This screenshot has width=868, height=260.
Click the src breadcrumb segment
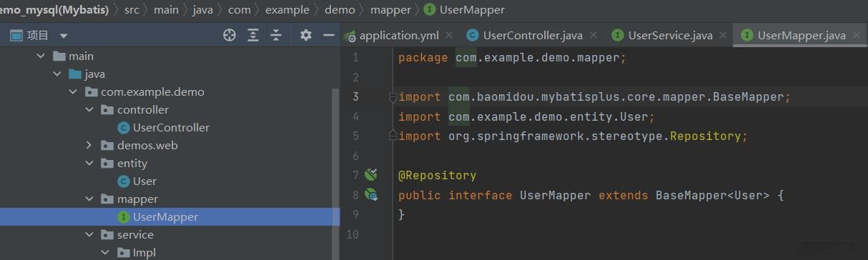pos(131,10)
